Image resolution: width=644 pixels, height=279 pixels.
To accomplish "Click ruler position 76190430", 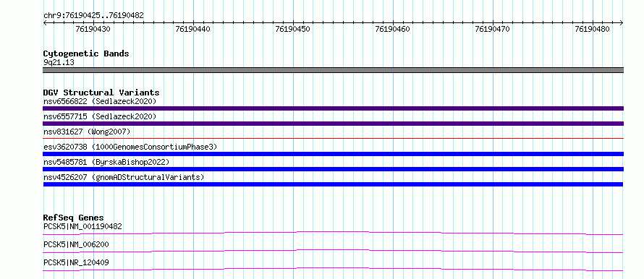I will coord(93,29).
